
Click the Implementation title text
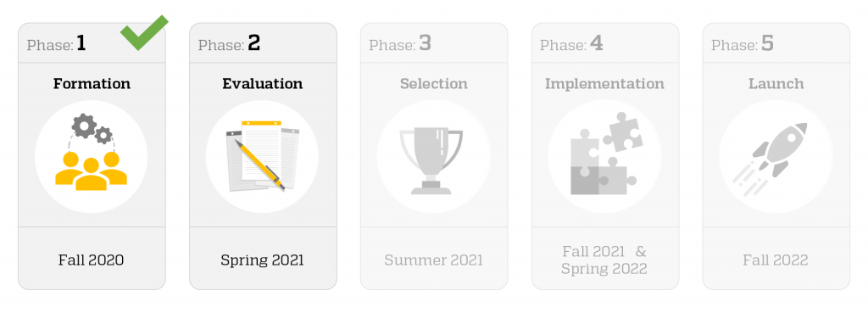(x=604, y=84)
